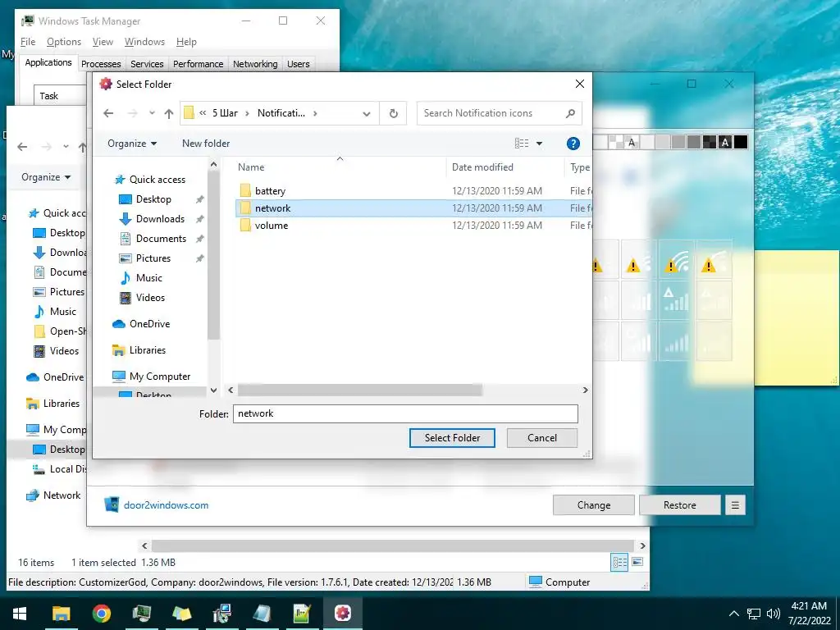Open Sticky Notes from the taskbar
The image size is (840, 630).
pyautogui.click(x=181, y=613)
